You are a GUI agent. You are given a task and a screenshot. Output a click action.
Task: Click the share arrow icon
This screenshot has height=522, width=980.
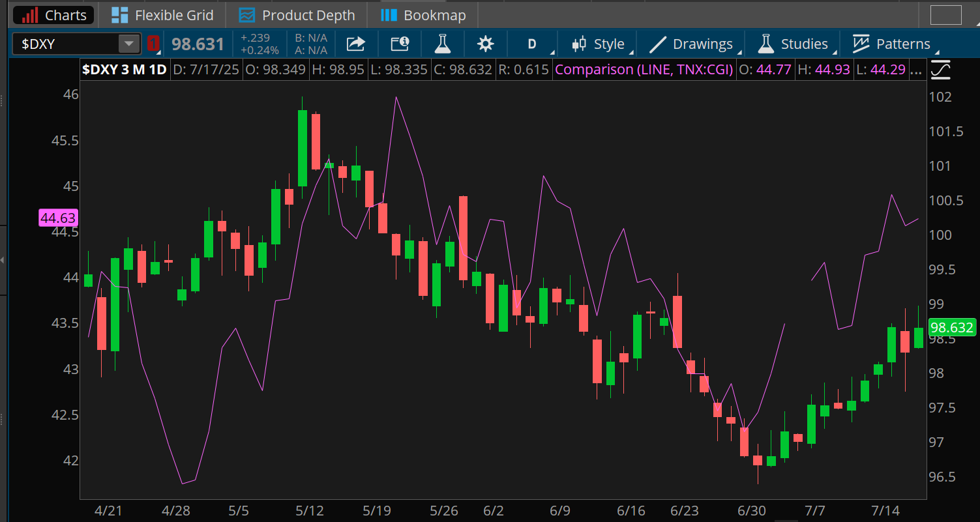click(x=355, y=44)
